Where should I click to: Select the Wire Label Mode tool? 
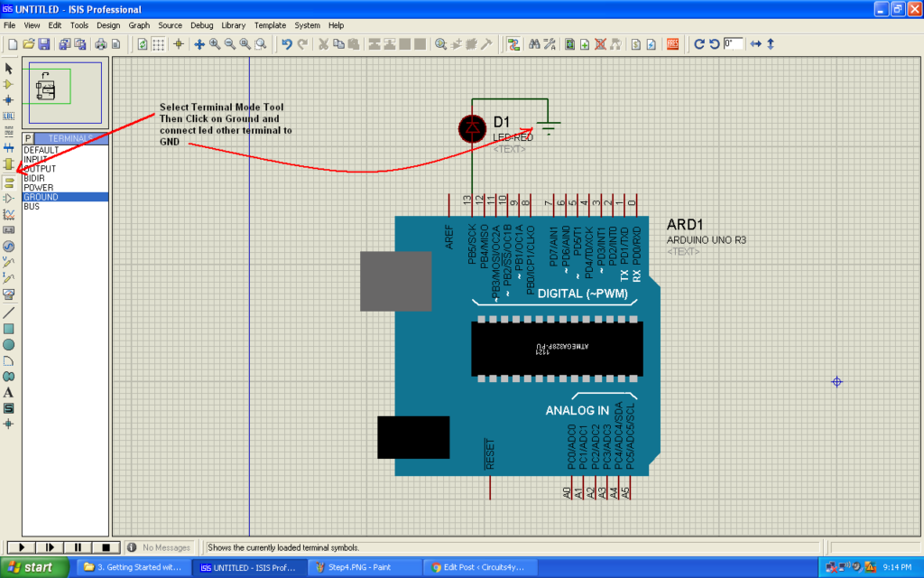(x=8, y=117)
